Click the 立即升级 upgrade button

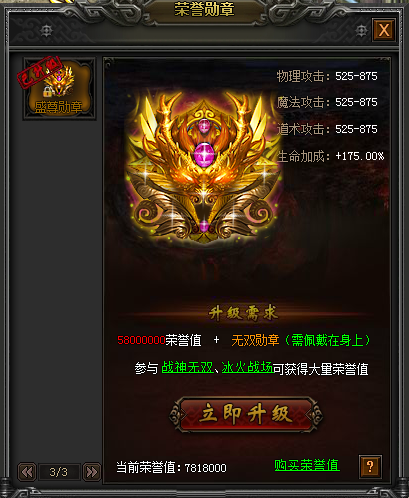[x=246, y=414]
